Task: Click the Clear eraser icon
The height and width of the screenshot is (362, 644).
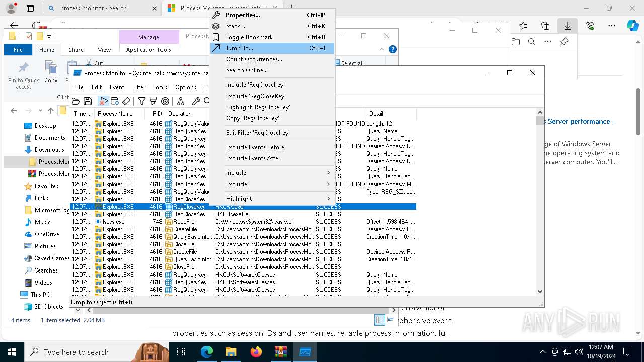Action: pyautogui.click(x=126, y=101)
